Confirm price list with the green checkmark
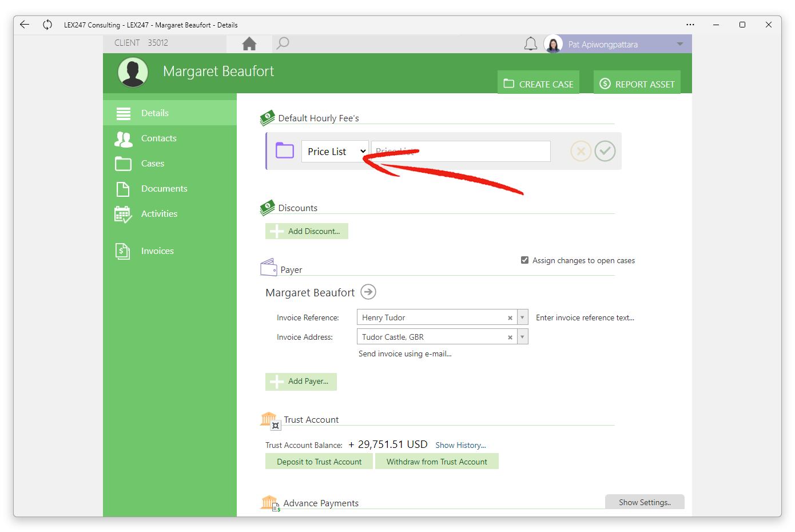Viewport: 795px width, 532px height. click(x=605, y=150)
